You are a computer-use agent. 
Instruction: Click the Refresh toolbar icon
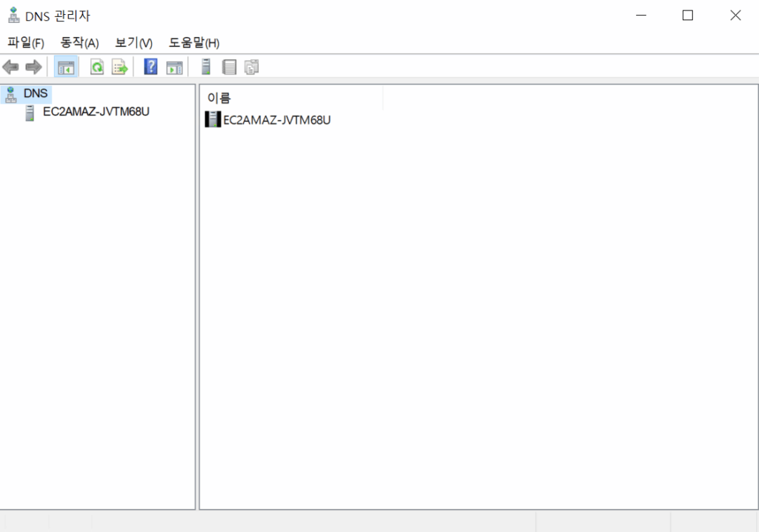tap(97, 67)
